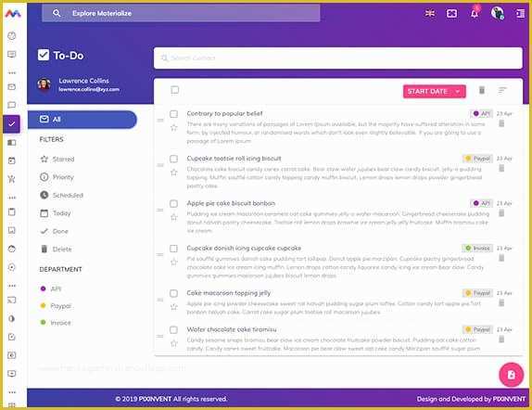Select the active To-Do checkmark sidebar icon
Viewport: 532px width, 410px height.
coord(11,124)
